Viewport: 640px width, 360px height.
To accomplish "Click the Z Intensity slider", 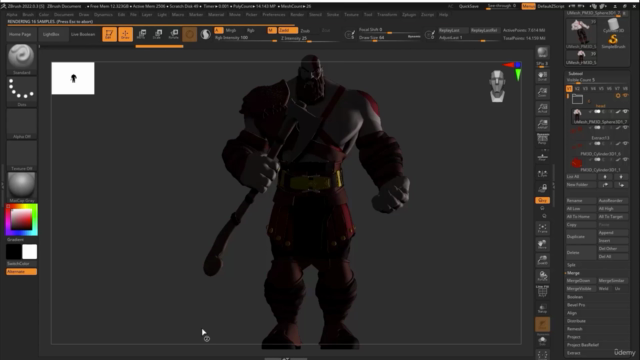I will tap(310, 38).
